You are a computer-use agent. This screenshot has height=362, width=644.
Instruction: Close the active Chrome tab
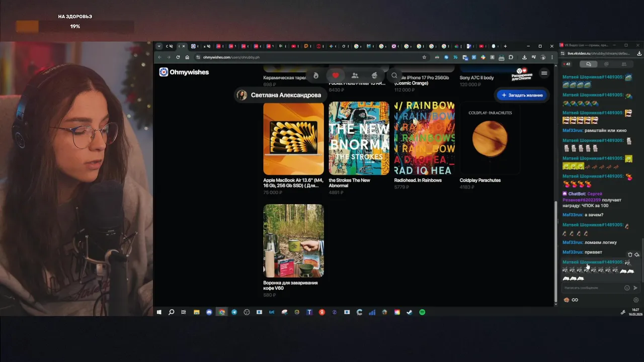(183, 46)
